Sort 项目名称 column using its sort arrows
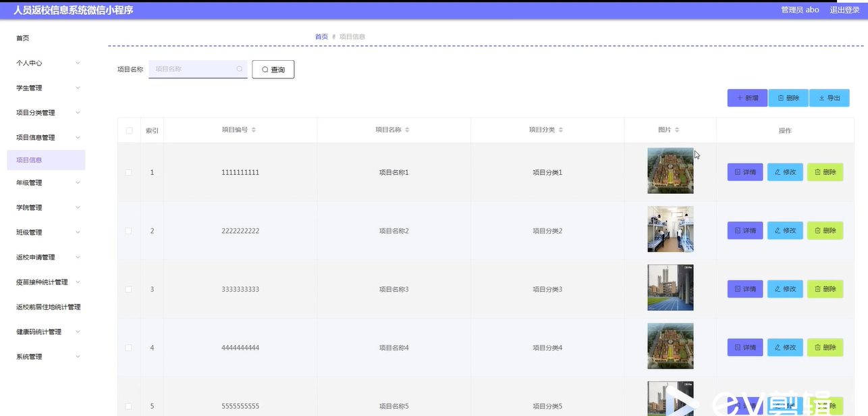The width and height of the screenshot is (868, 416). click(407, 130)
